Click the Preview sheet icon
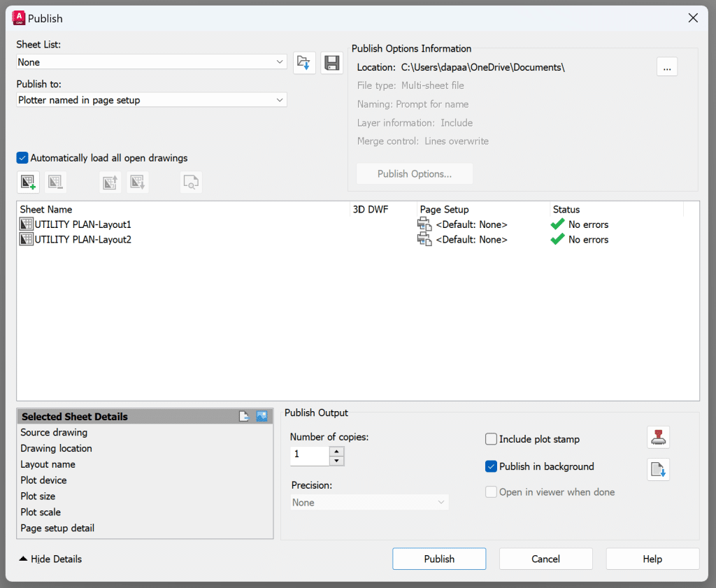This screenshot has width=716, height=588. [191, 182]
